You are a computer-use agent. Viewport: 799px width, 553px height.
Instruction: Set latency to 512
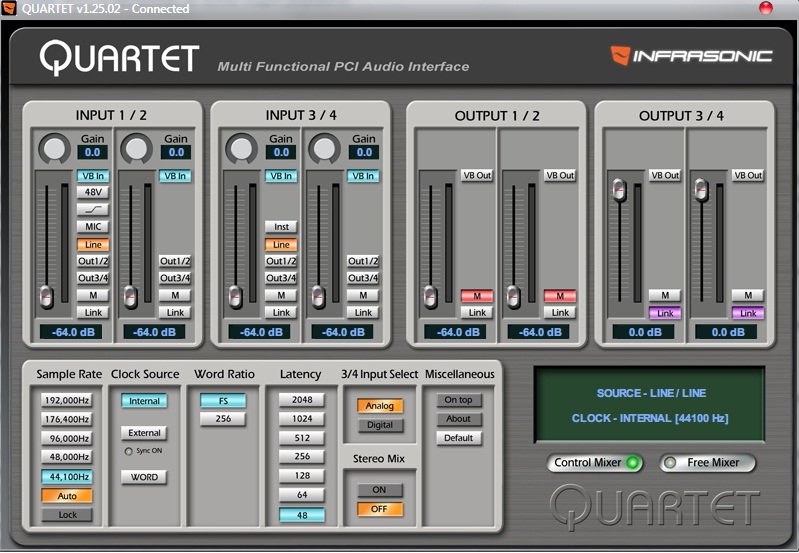pos(302,438)
